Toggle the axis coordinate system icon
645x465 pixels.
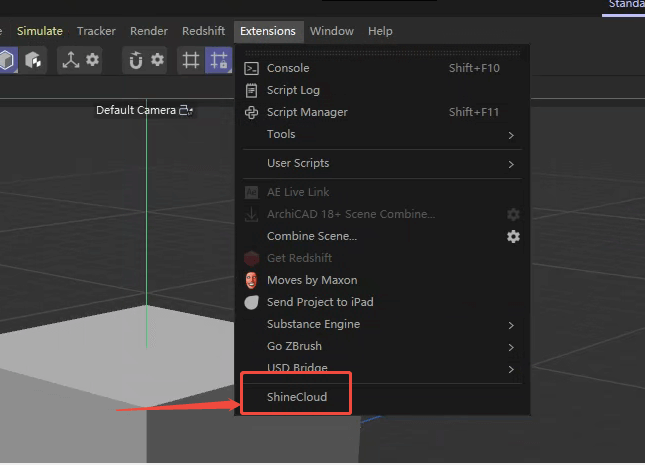click(70, 60)
